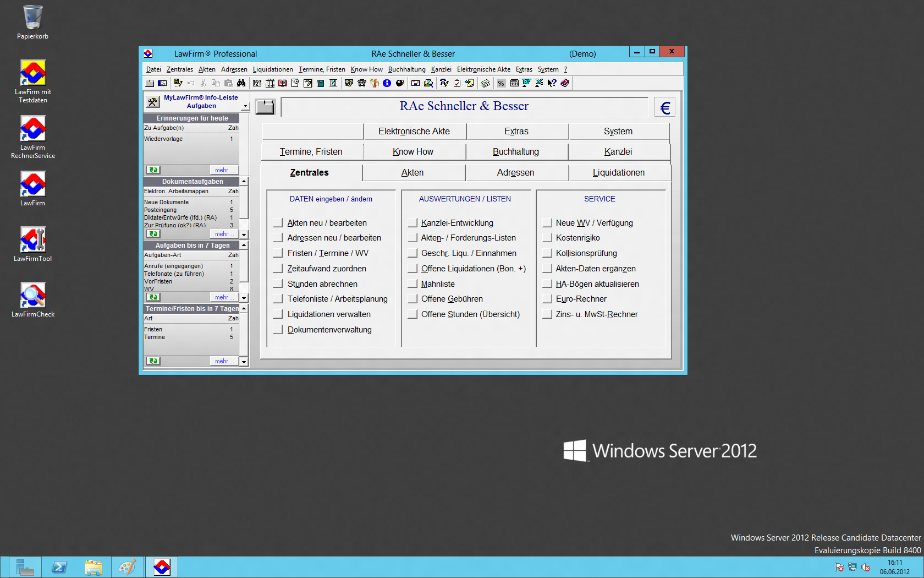Click the hourglass icon in the toolbar
The width and height of the screenshot is (924, 578).
click(x=333, y=83)
